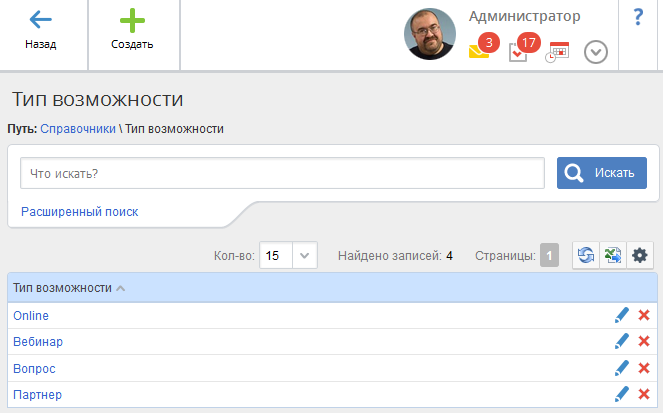Export the table to Excel
Image resolution: width=663 pixels, height=413 pixels.
[613, 255]
